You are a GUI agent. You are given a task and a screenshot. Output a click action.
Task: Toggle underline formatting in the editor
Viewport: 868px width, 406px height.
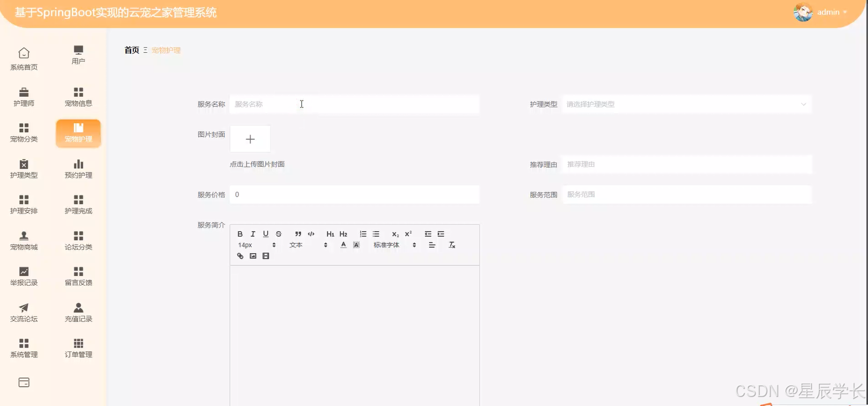266,234
